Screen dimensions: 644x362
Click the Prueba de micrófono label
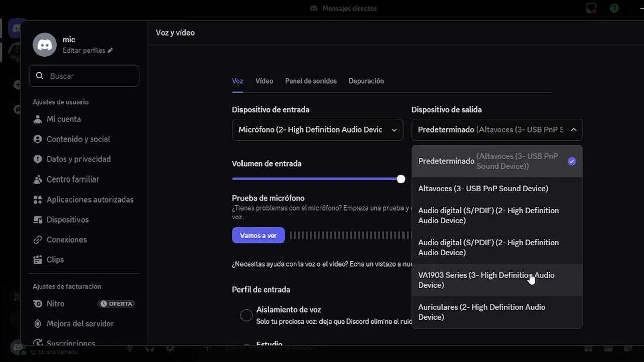tap(268, 198)
